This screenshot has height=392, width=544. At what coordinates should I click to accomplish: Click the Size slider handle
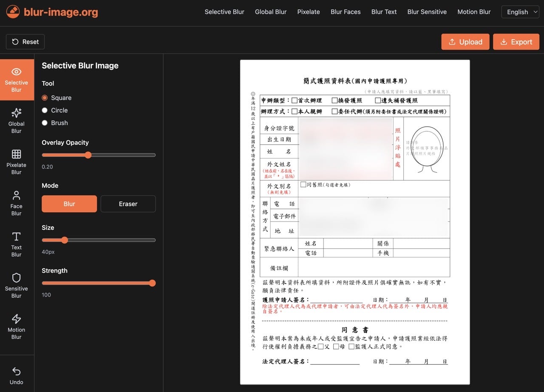(65, 240)
